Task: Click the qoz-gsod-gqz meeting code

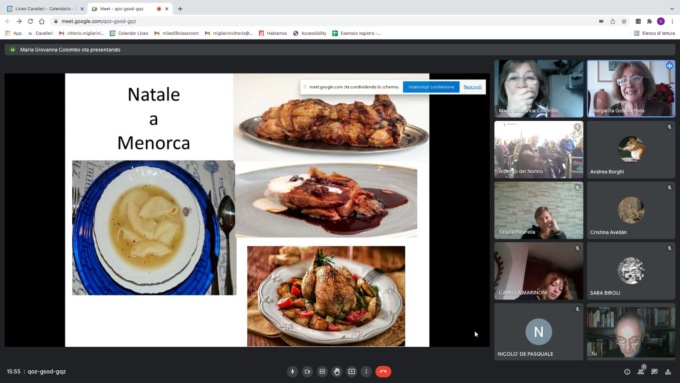Action: tap(46, 372)
